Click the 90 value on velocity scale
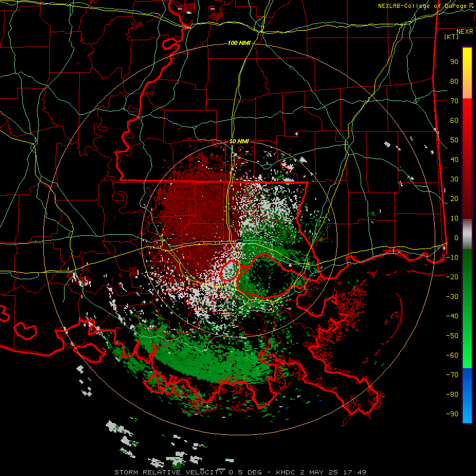This screenshot has height=476, width=476. [454, 62]
